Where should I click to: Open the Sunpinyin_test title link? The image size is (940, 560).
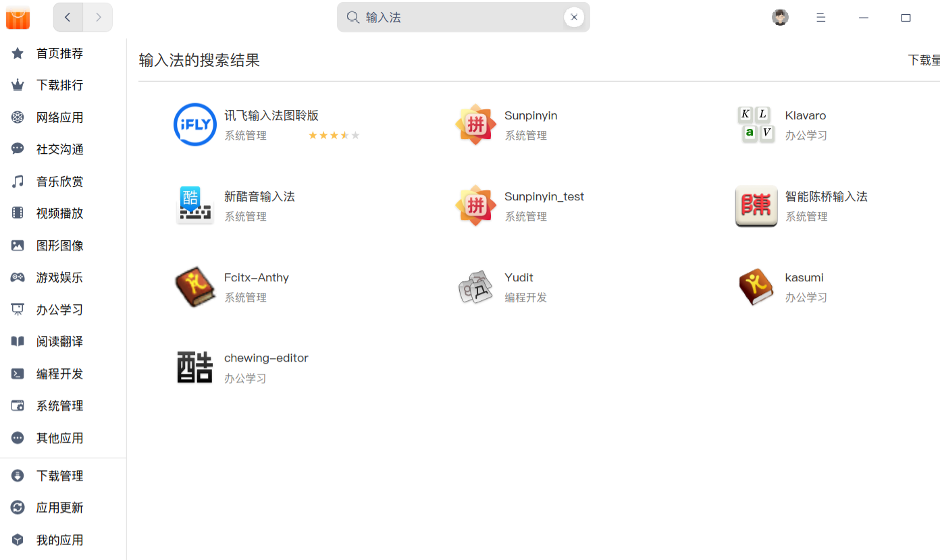tap(544, 196)
